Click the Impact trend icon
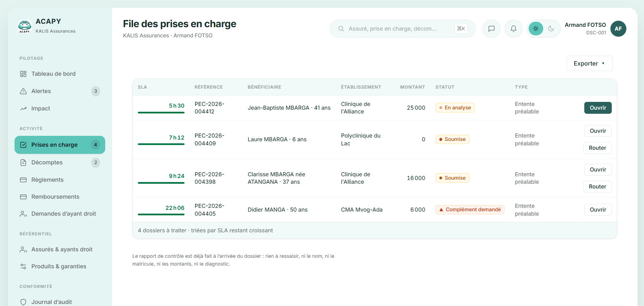644x306 pixels. pos(23,108)
